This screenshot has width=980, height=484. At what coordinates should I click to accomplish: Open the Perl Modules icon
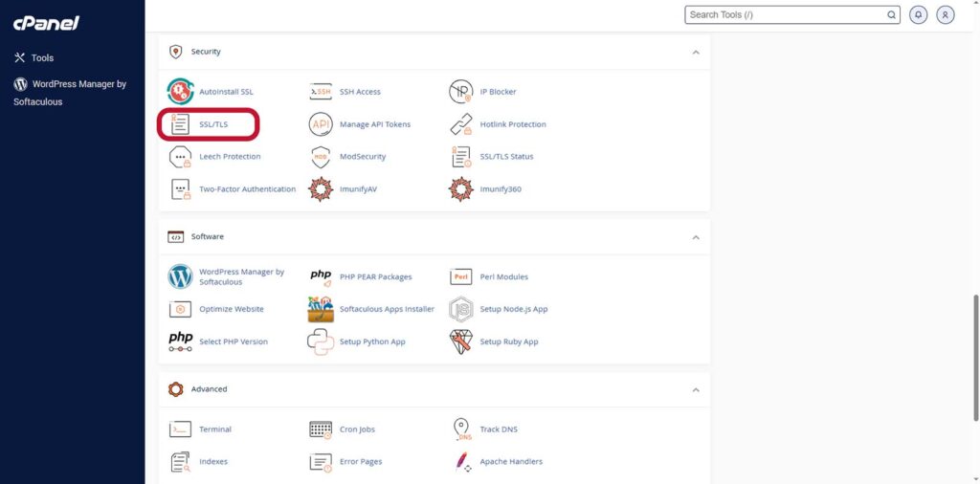pos(461,276)
